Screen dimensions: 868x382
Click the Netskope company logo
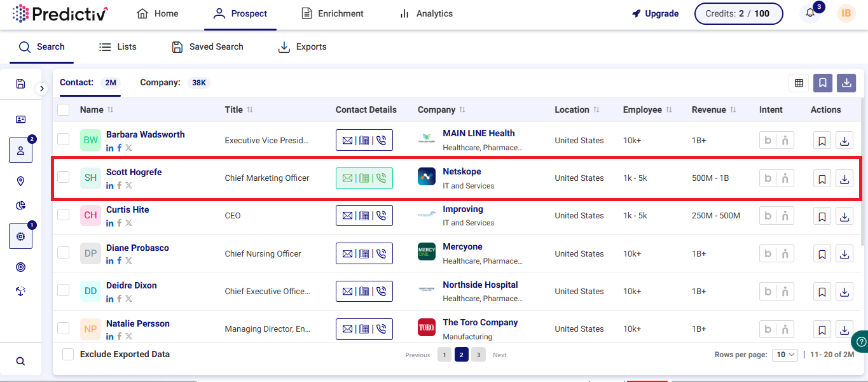pyautogui.click(x=427, y=177)
